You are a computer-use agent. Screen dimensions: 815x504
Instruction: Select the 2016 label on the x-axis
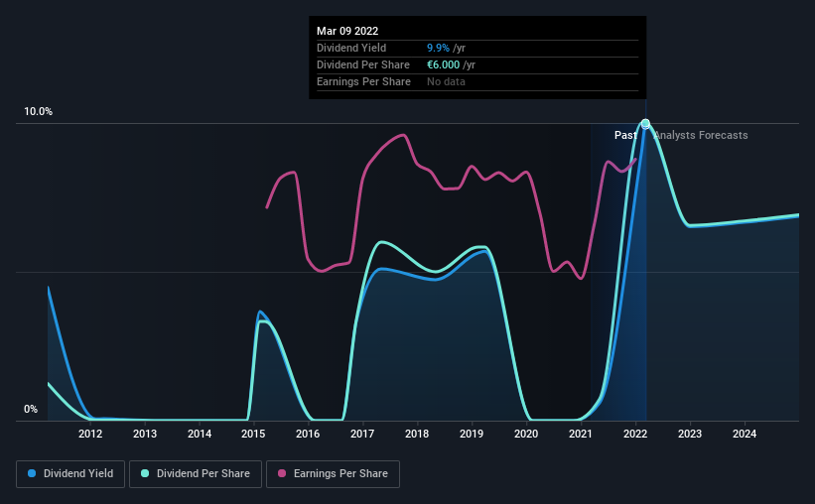coord(308,434)
